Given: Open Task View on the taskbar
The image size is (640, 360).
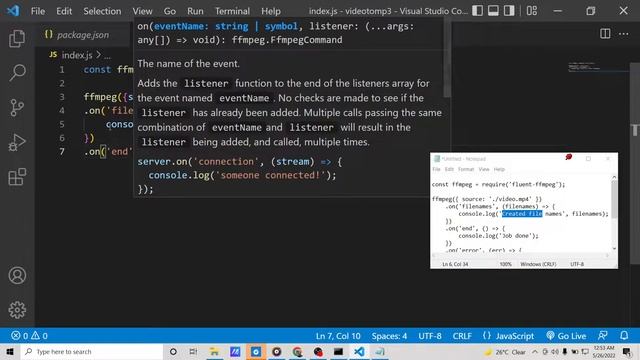Looking at the screenshot, I should pyautogui.click(x=193, y=351).
